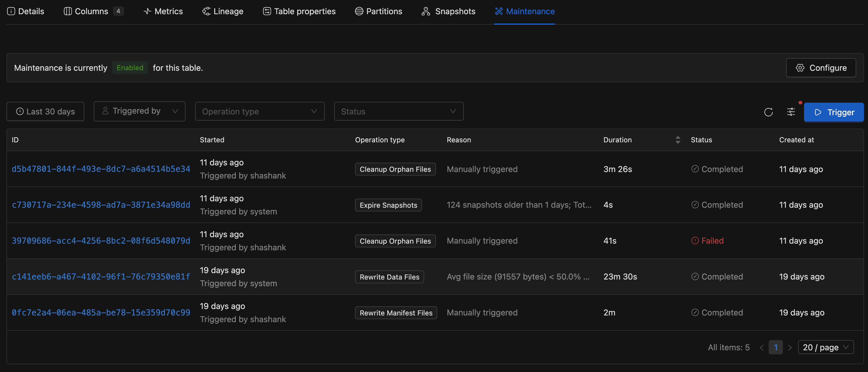Open the table settings sliders icon
Viewport: 868px width, 372px height.
click(791, 112)
